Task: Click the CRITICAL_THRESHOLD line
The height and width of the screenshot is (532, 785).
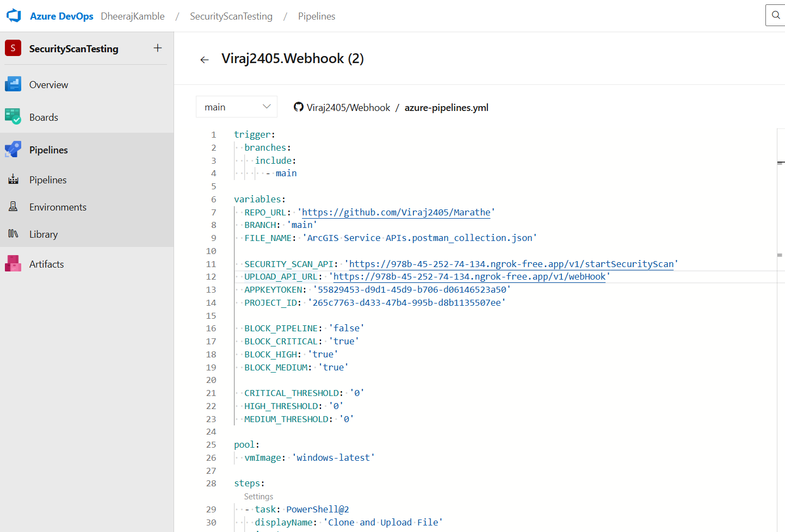Action: pyautogui.click(x=304, y=393)
